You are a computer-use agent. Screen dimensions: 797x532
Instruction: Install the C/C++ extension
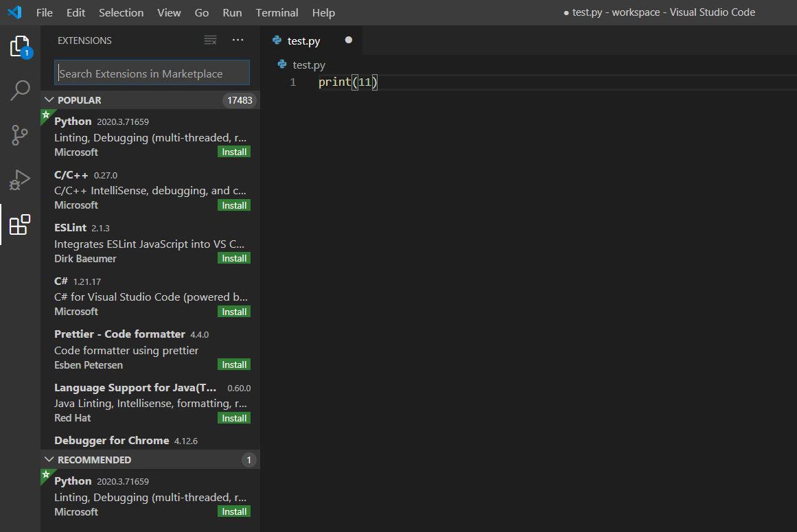[234, 205]
